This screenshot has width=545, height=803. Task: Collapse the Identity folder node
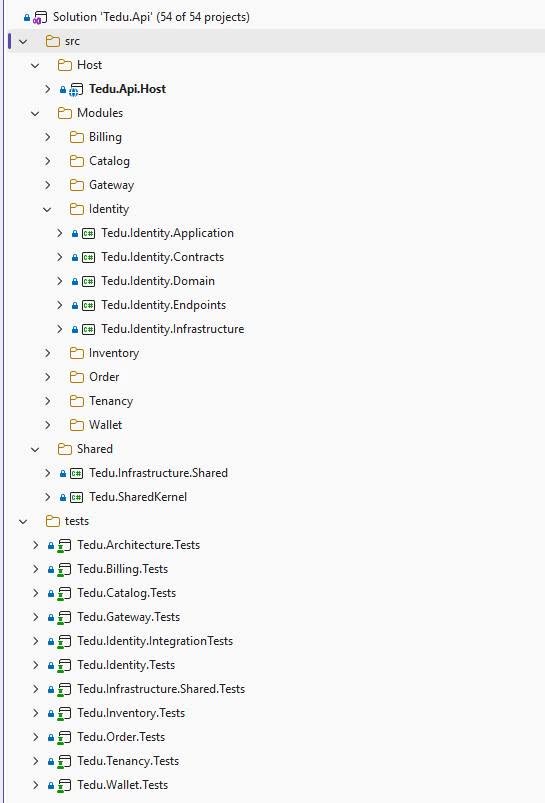point(47,209)
